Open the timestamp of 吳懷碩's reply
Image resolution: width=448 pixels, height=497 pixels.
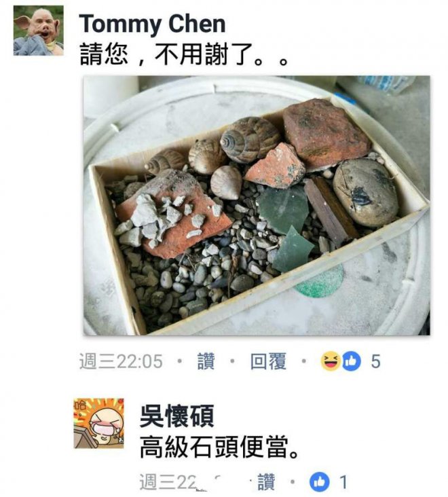coord(168,482)
